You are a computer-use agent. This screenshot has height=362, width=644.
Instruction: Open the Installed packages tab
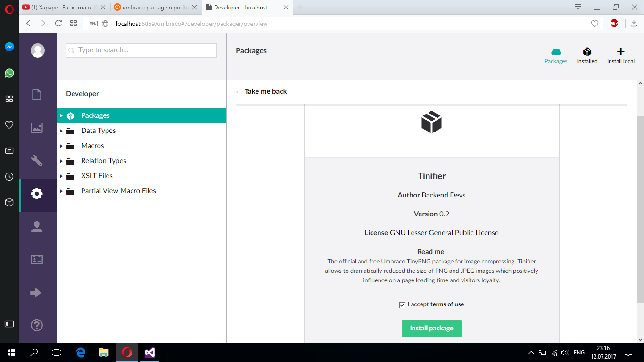pos(587,56)
